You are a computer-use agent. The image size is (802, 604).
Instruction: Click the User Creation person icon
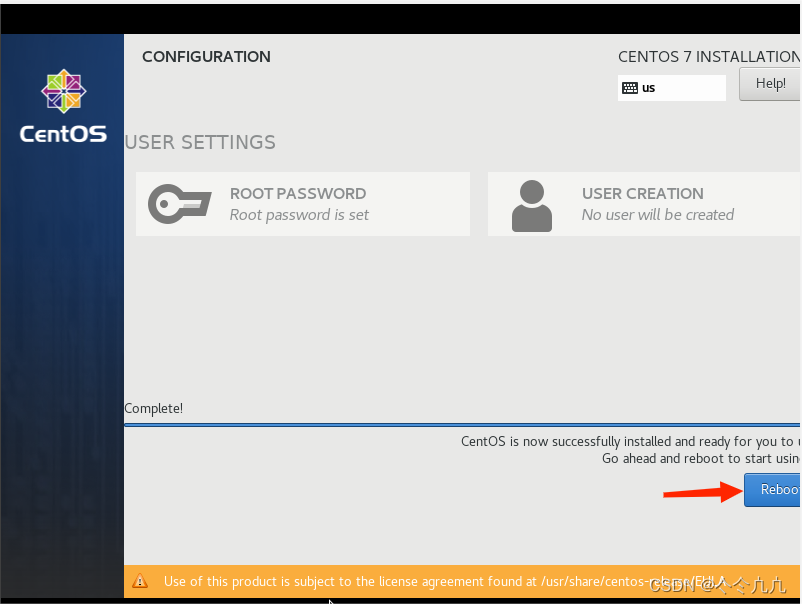pyautogui.click(x=531, y=206)
